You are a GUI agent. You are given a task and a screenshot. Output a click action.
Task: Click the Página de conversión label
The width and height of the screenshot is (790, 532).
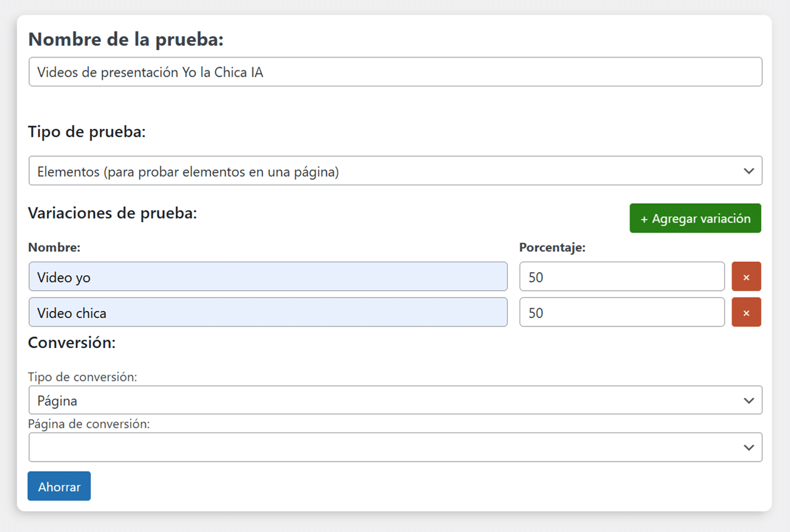(89, 424)
